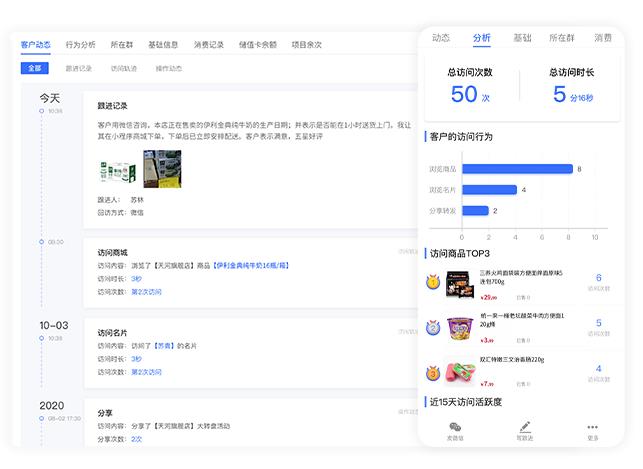Click the 10-03 timeline dot

point(41,338)
